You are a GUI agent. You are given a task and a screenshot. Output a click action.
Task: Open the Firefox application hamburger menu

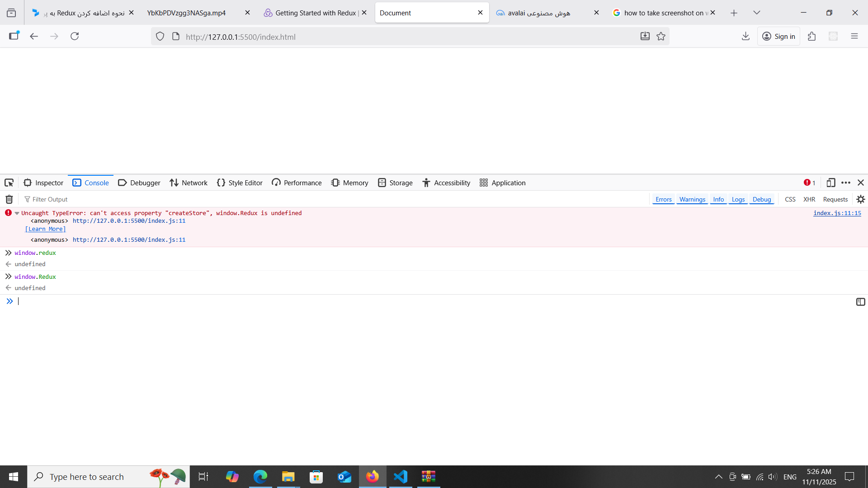854,36
